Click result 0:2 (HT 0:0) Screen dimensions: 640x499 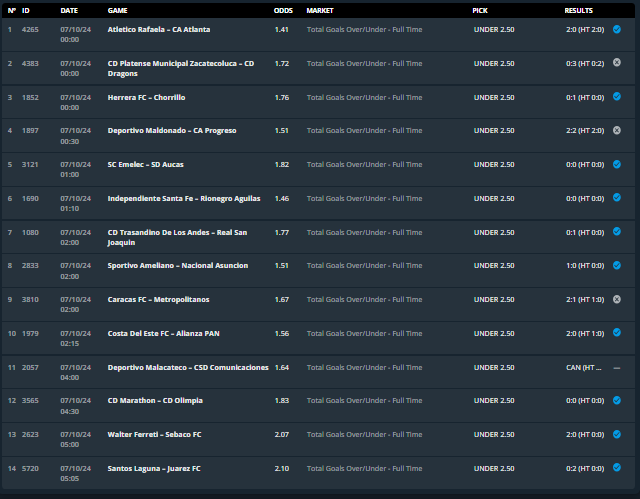click(x=585, y=468)
